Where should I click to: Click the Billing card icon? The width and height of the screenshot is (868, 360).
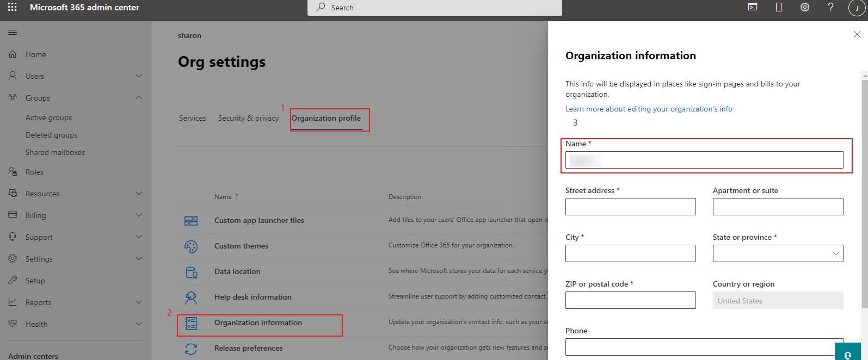point(13,215)
